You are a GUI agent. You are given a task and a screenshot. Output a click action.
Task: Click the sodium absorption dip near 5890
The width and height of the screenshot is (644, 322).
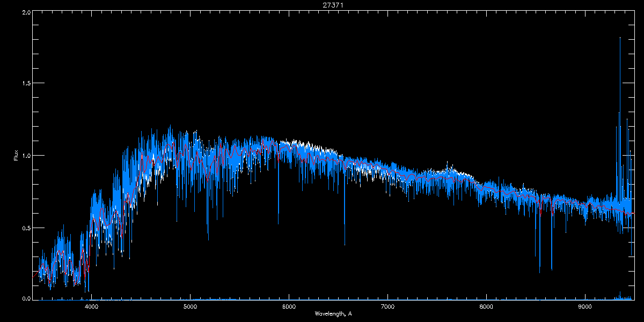pyautogui.click(x=278, y=223)
